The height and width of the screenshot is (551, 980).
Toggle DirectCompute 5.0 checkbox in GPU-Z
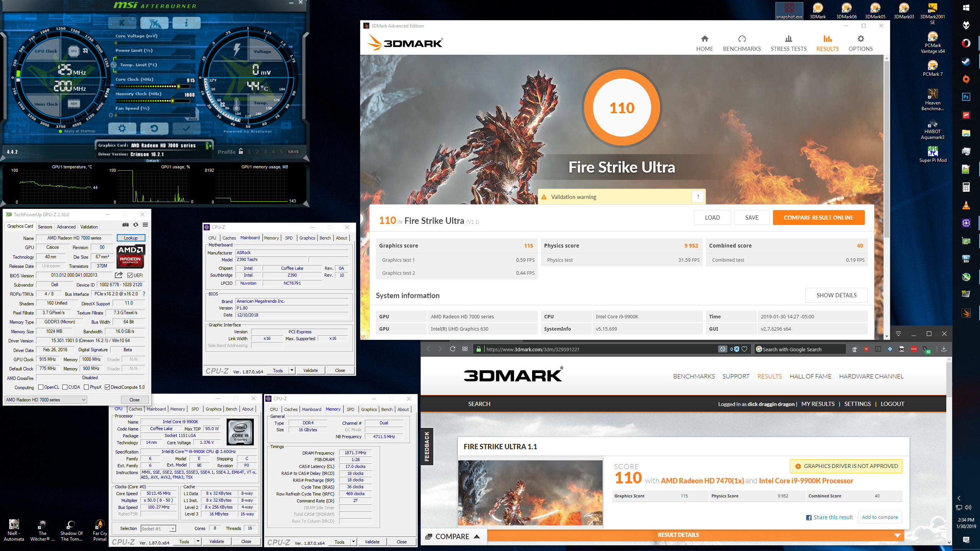(x=108, y=387)
